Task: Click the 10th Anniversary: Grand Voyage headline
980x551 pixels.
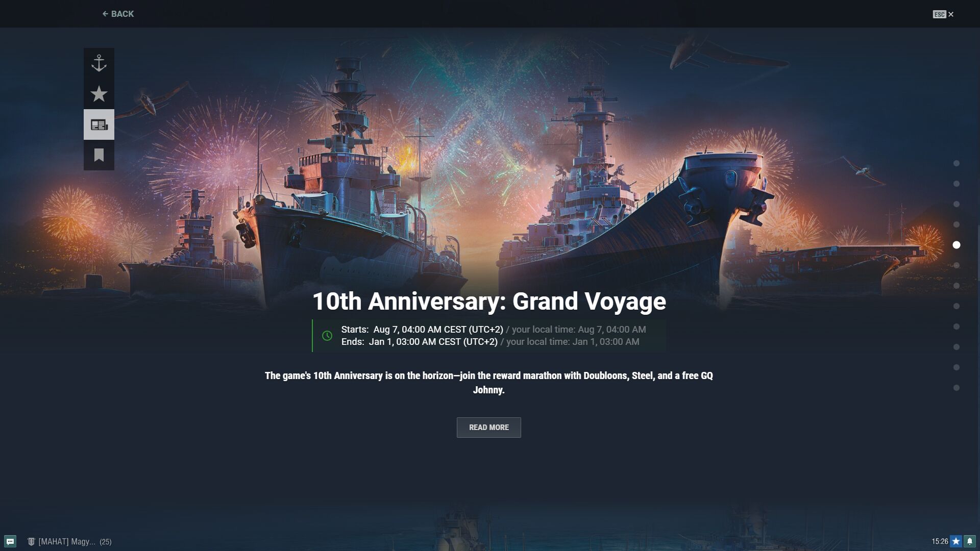Action: point(489,301)
